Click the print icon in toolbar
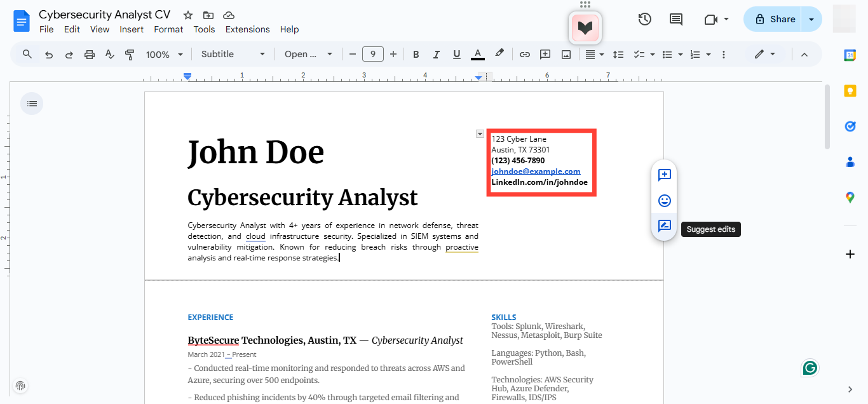868x404 pixels. pos(90,55)
